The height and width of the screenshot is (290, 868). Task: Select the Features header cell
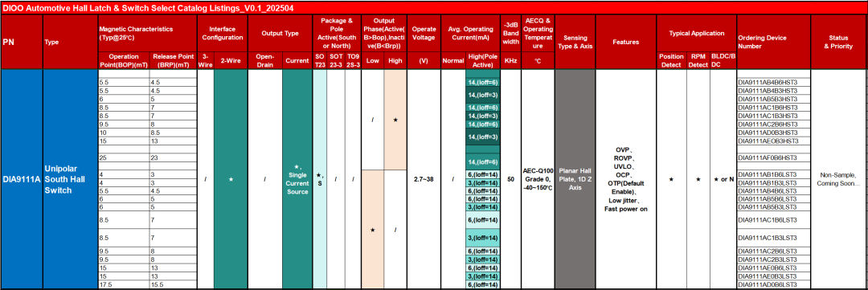pos(625,42)
